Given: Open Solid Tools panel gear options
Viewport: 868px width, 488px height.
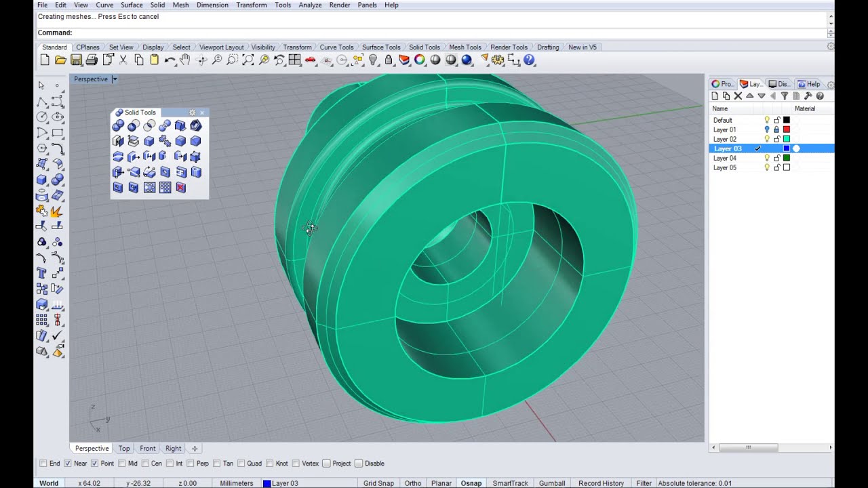Looking at the screenshot, I should click(x=193, y=113).
